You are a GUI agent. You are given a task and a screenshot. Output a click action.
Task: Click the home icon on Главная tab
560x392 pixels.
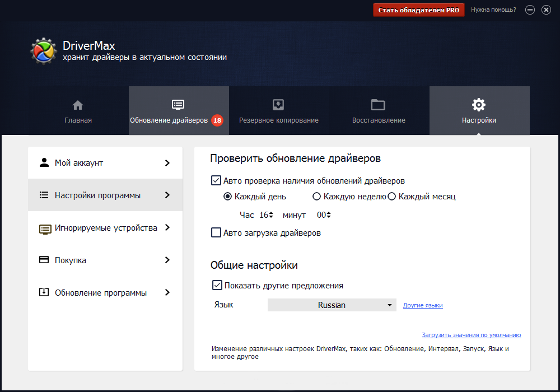(x=78, y=105)
